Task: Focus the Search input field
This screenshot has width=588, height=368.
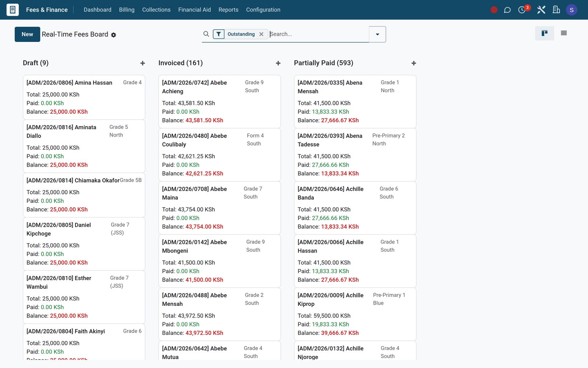Action: [x=318, y=34]
